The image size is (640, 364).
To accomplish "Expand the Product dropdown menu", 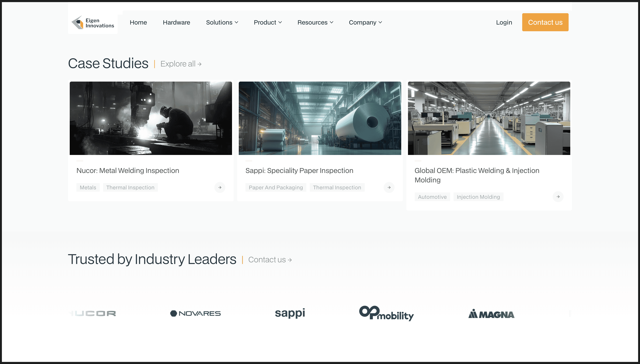I will (268, 22).
